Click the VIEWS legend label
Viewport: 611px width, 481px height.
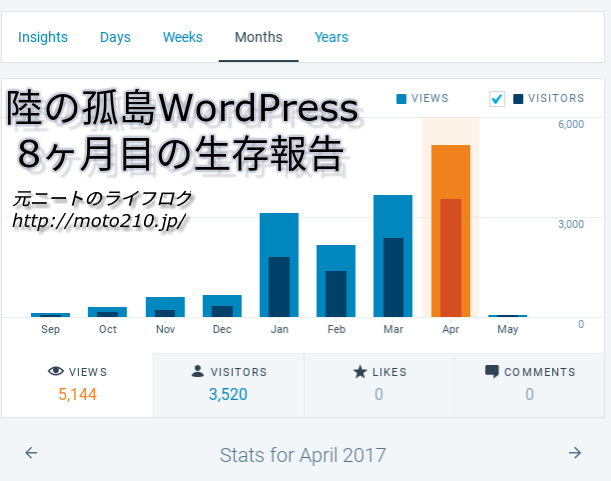point(430,98)
